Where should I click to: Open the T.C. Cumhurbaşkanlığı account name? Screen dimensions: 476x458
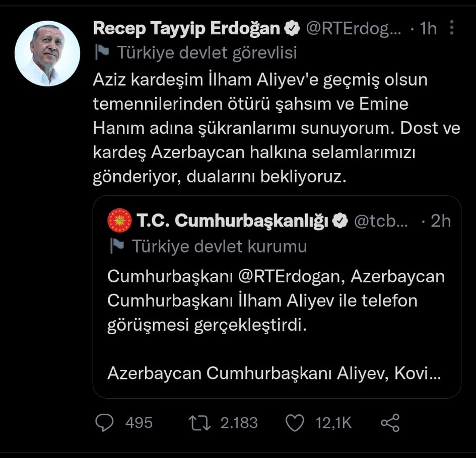pos(233,221)
